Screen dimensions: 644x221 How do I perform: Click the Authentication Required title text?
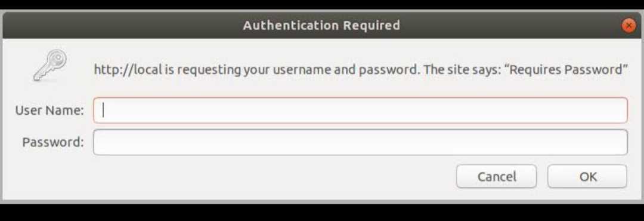coord(321,26)
